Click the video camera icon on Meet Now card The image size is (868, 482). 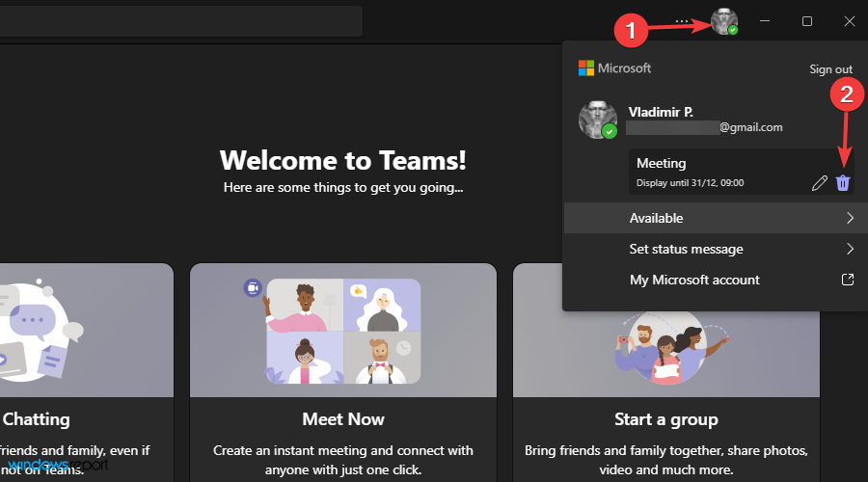point(253,288)
